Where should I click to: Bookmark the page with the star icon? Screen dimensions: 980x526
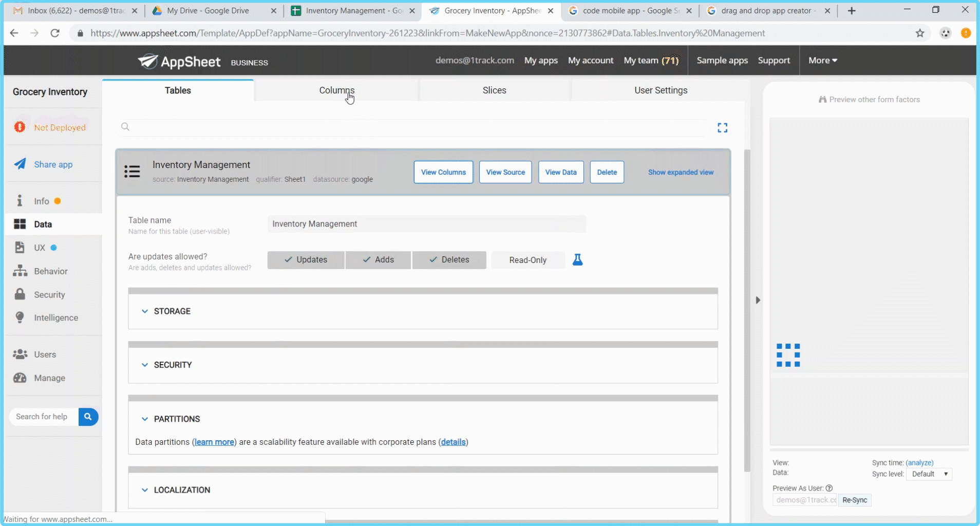[x=919, y=33]
